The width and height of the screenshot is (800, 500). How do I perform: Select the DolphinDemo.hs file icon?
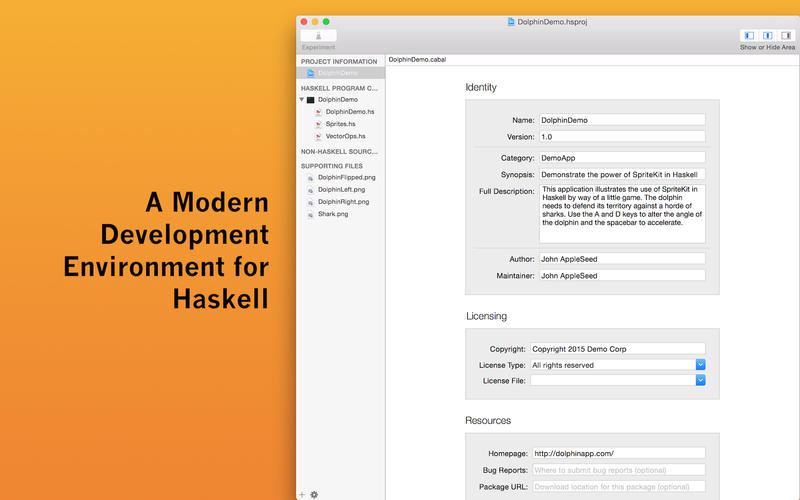click(x=318, y=112)
